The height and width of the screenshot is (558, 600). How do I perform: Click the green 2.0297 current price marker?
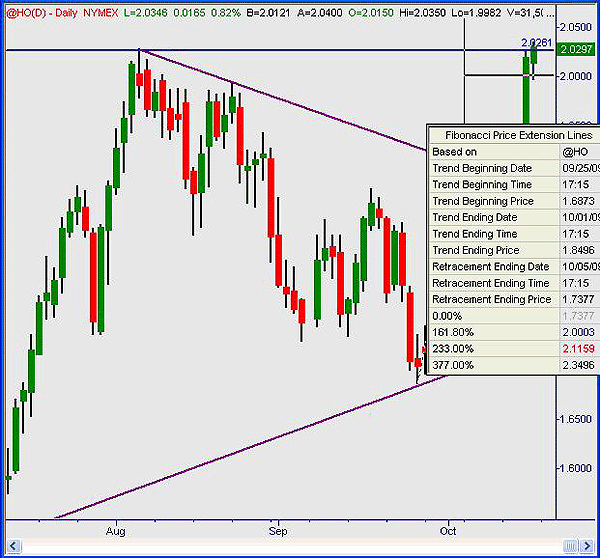coord(576,50)
